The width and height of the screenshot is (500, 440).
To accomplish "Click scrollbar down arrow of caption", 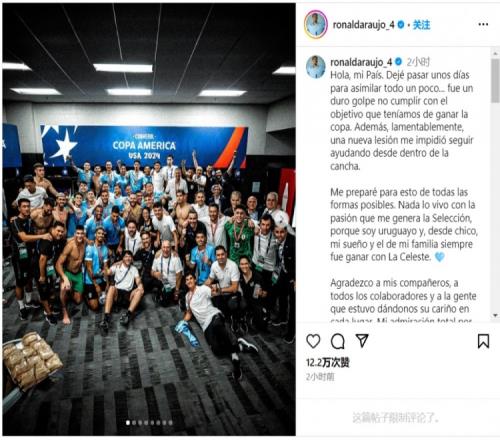I will click(495, 315).
